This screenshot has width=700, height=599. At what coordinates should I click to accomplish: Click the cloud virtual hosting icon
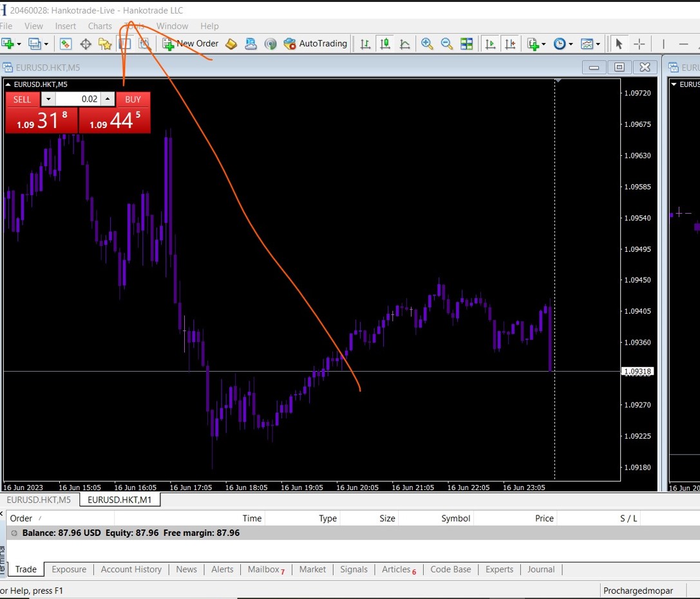click(x=251, y=44)
